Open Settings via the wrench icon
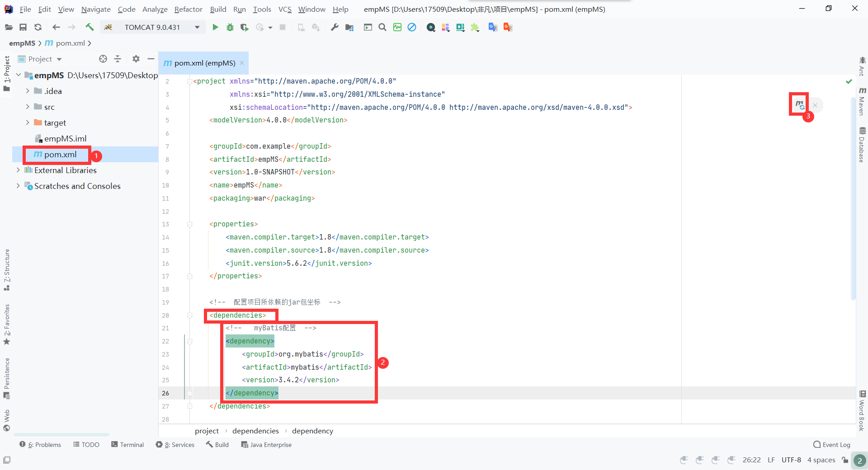 point(335,27)
